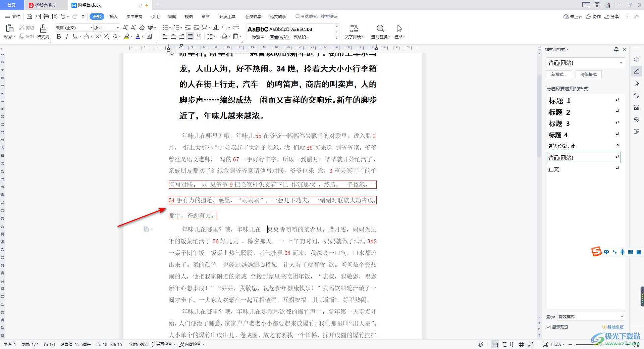Toggle Superscript formatting
This screenshot has width=644, height=349.
pos(98,36)
